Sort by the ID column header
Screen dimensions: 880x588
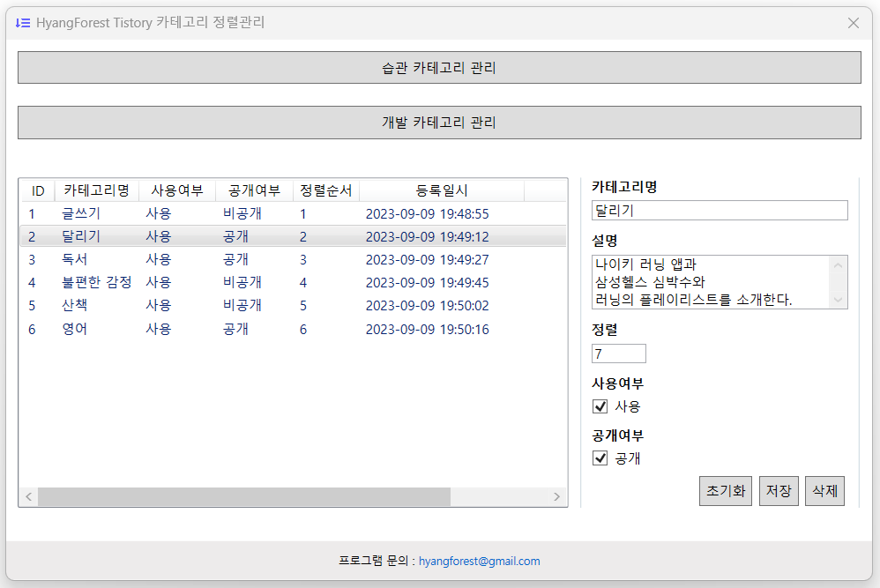pyautogui.click(x=38, y=190)
